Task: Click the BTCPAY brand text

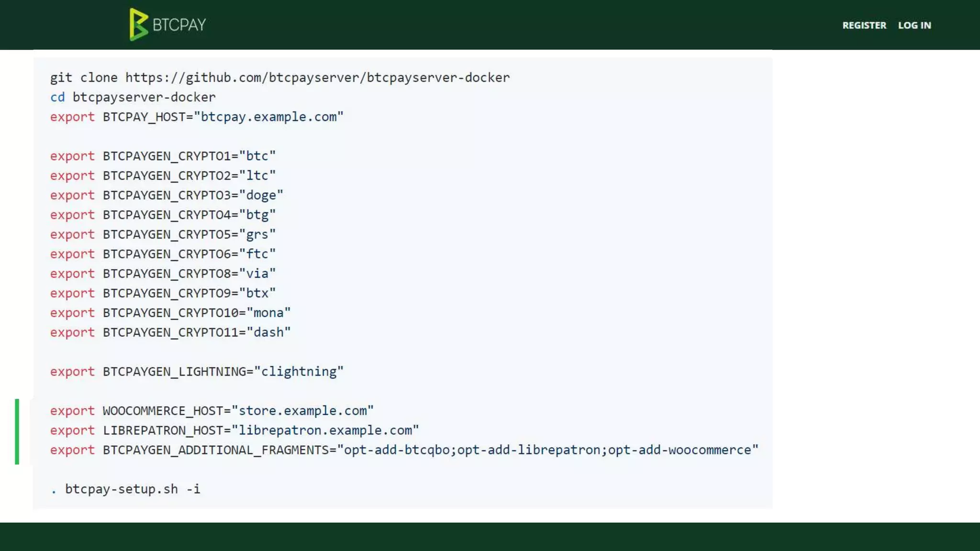Action: [x=179, y=24]
